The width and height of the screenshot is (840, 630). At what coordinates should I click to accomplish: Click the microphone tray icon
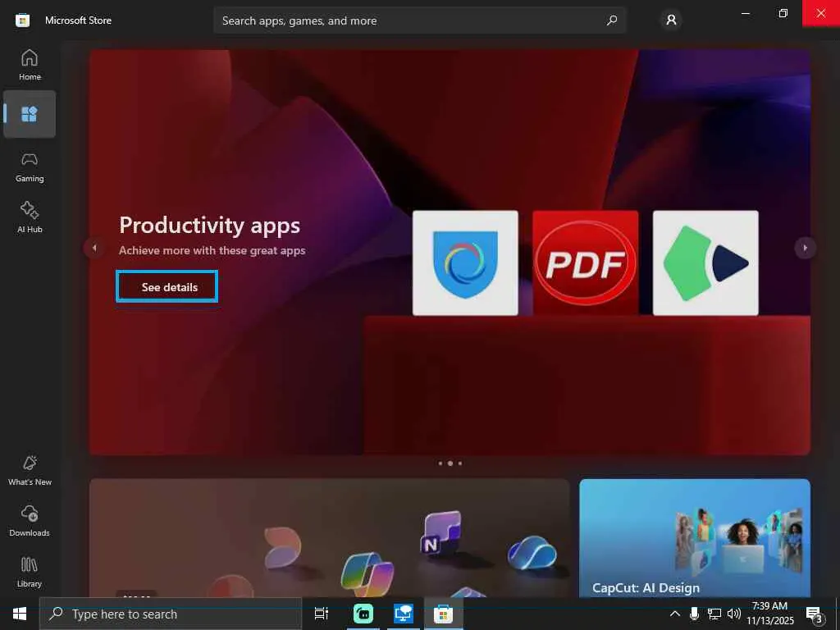point(694,614)
